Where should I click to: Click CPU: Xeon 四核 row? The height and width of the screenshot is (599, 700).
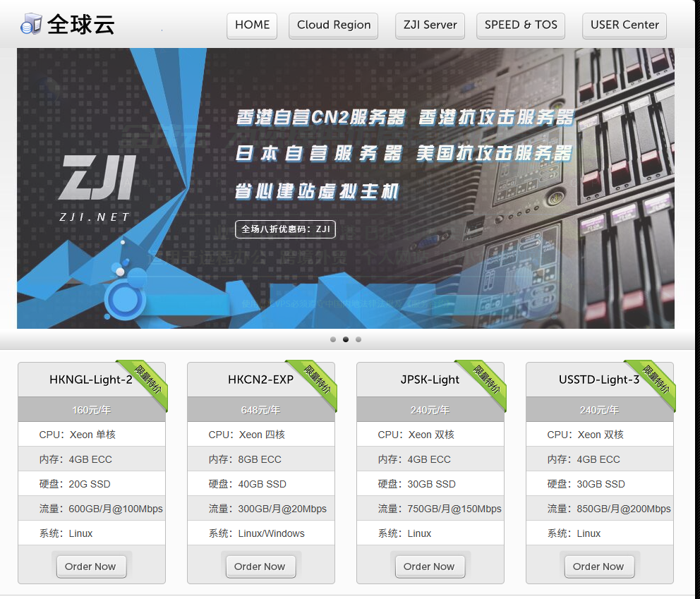click(260, 435)
